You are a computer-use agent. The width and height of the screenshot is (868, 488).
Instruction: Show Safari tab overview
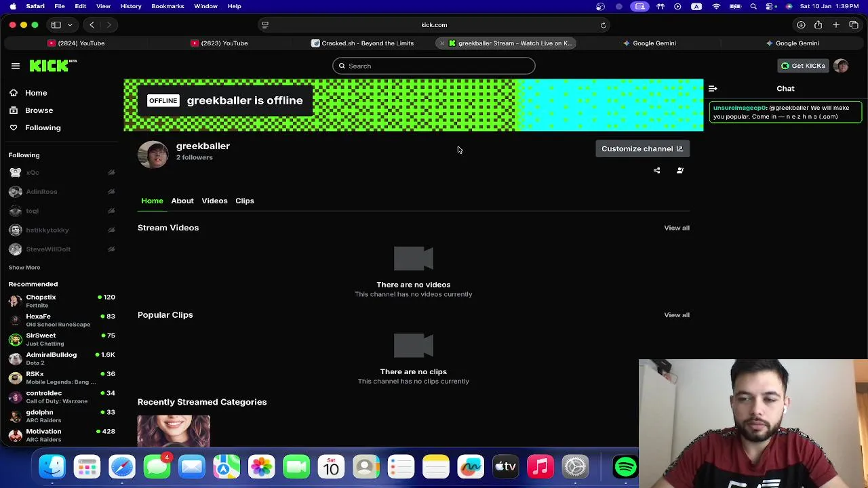pos(854,25)
